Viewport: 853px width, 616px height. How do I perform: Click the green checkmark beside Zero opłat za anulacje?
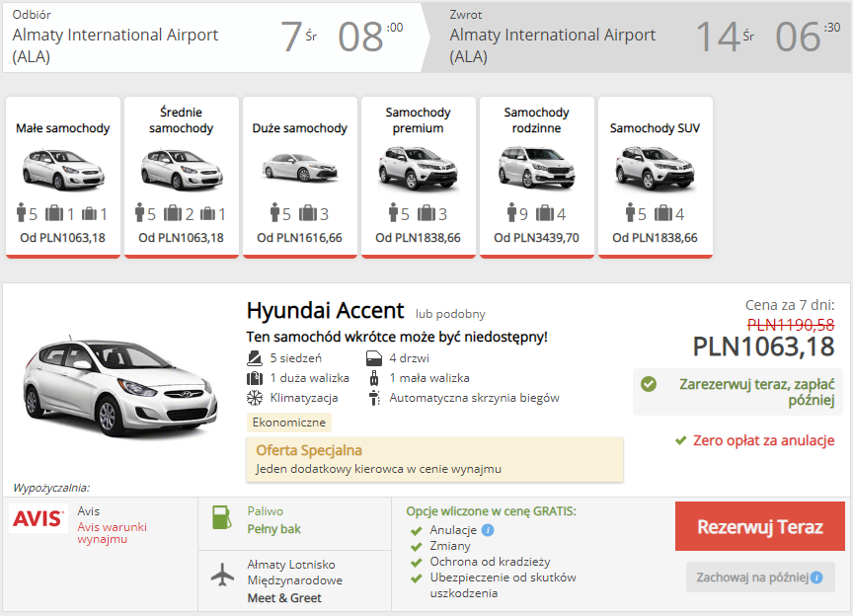tap(680, 440)
